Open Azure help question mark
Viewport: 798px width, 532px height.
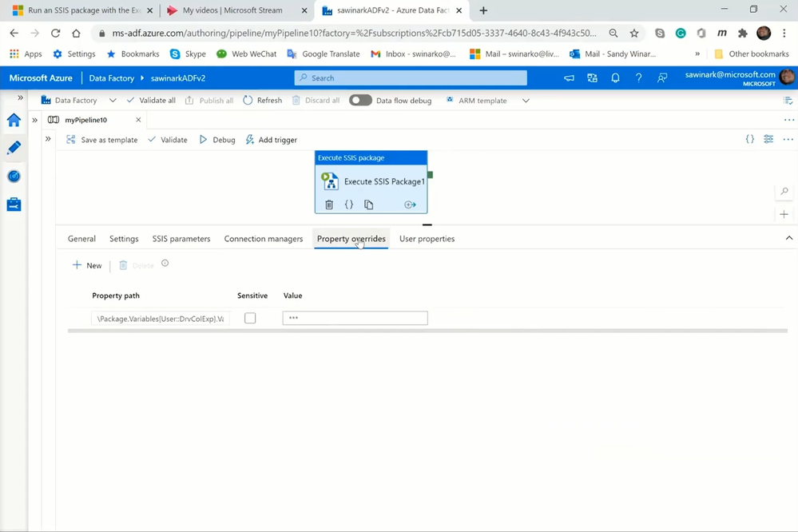pos(638,78)
